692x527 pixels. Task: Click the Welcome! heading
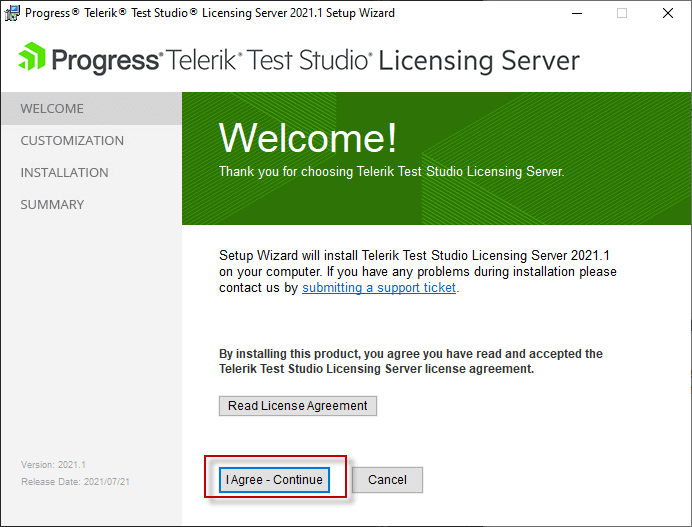coord(308,138)
